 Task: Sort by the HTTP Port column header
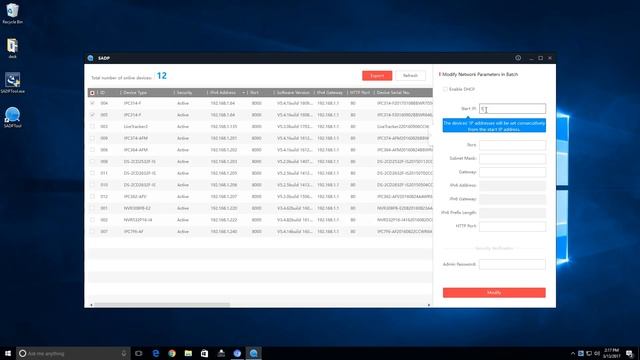coord(360,93)
